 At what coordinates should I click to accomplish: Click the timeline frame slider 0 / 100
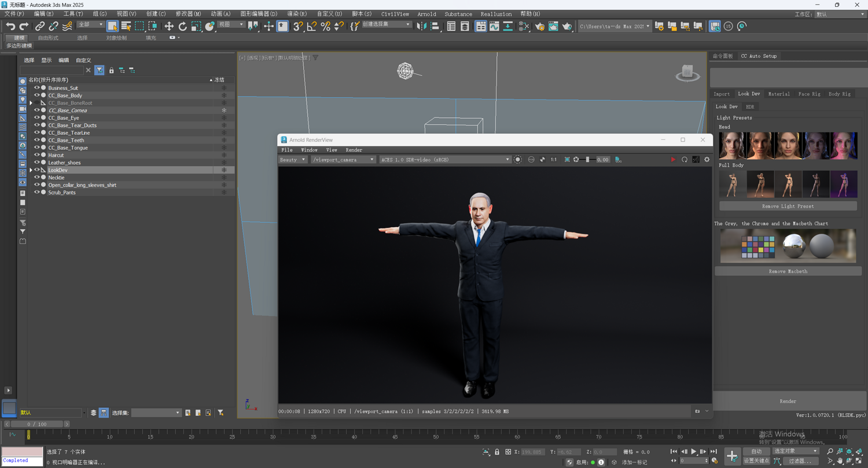(37, 424)
